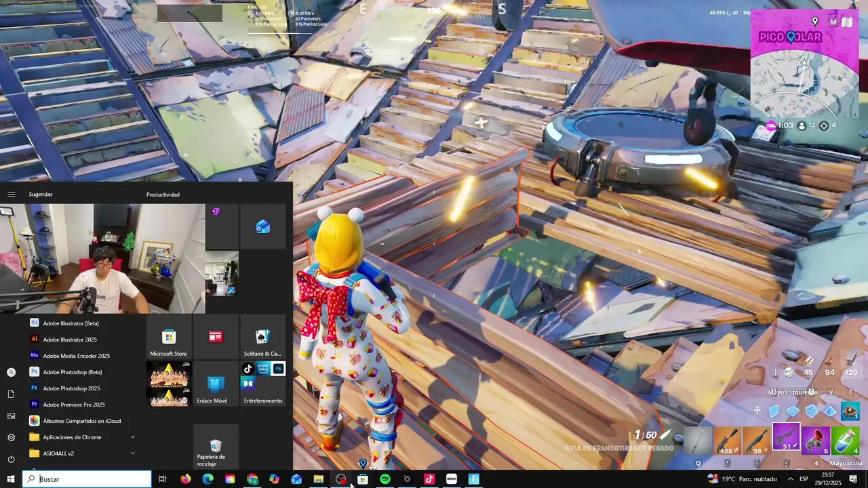868x488 pixels.
Task: Open the Papelera de reciclaje tile
Action: tap(216, 447)
